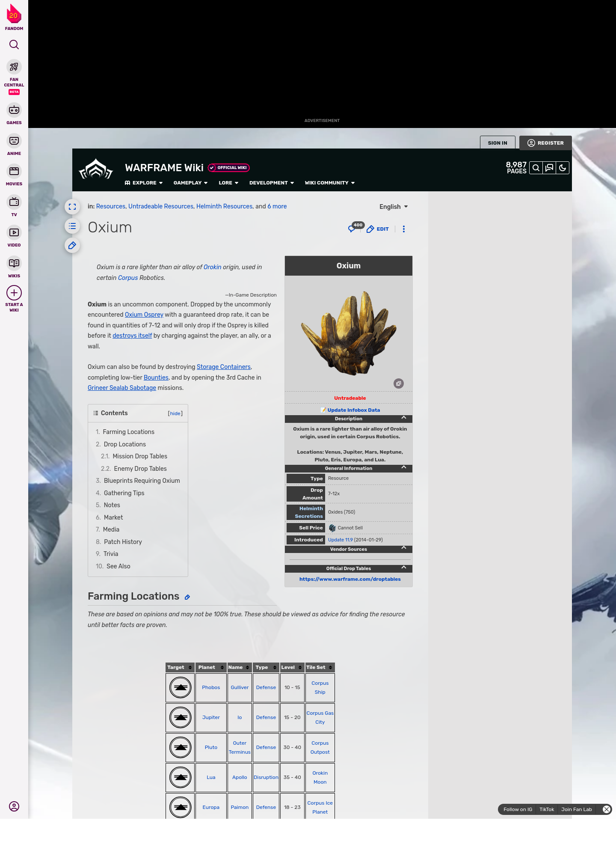Open the Oxium Osprey link
616x856 pixels.
pyautogui.click(x=144, y=315)
